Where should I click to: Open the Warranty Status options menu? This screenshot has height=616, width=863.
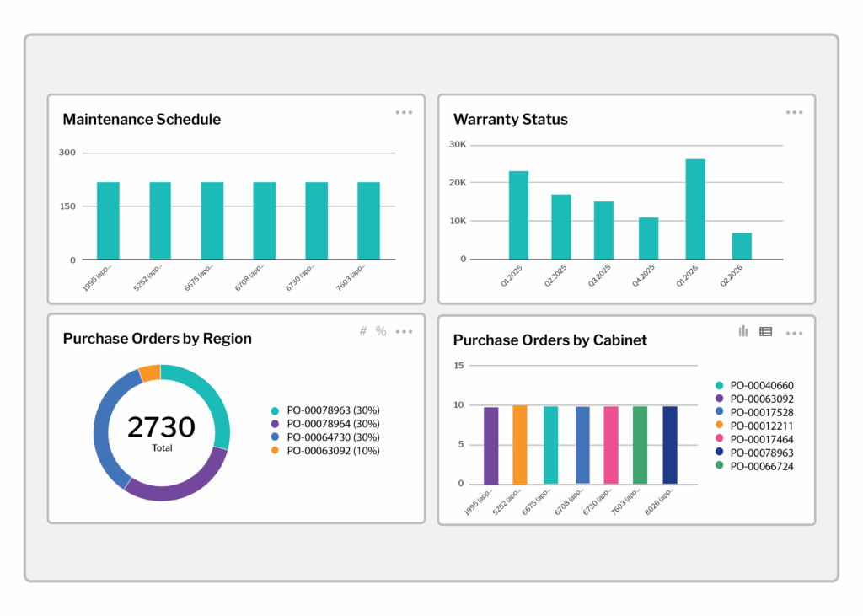tap(794, 111)
